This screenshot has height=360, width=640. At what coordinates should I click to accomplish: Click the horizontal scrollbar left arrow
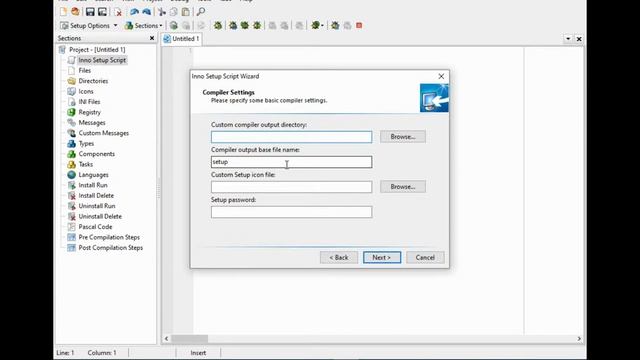tap(166, 339)
